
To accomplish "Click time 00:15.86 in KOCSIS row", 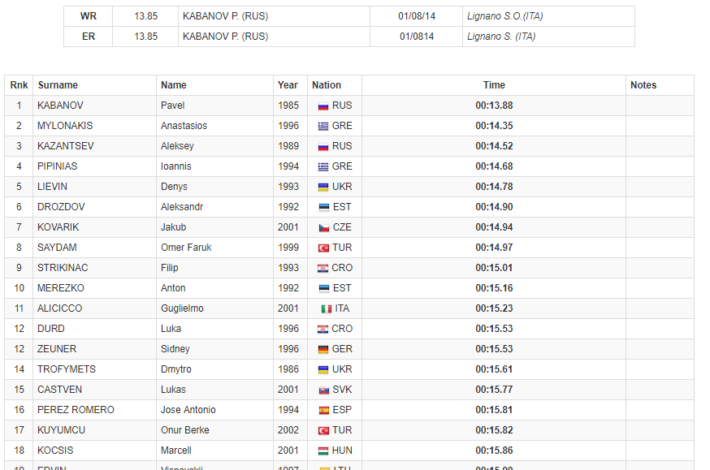I will (494, 451).
